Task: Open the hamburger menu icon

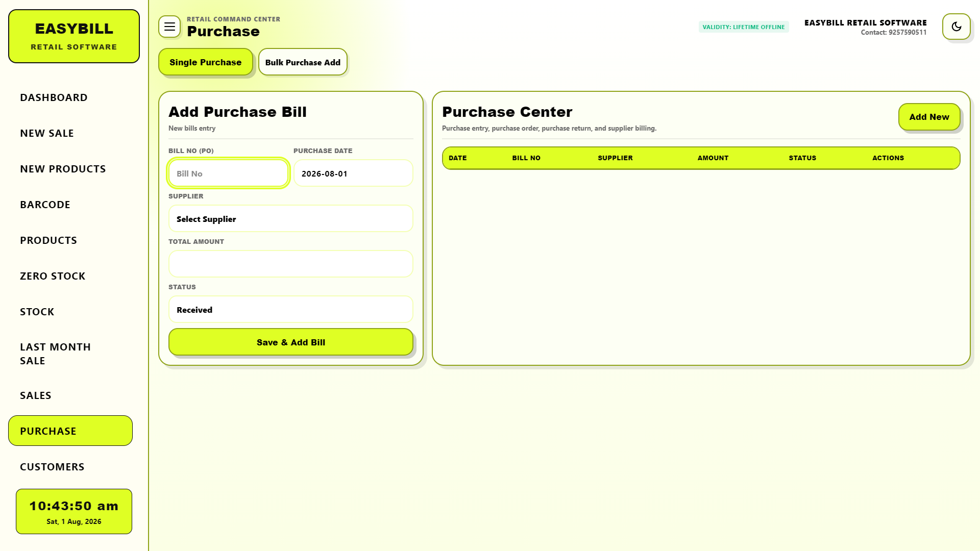Action: tap(169, 27)
